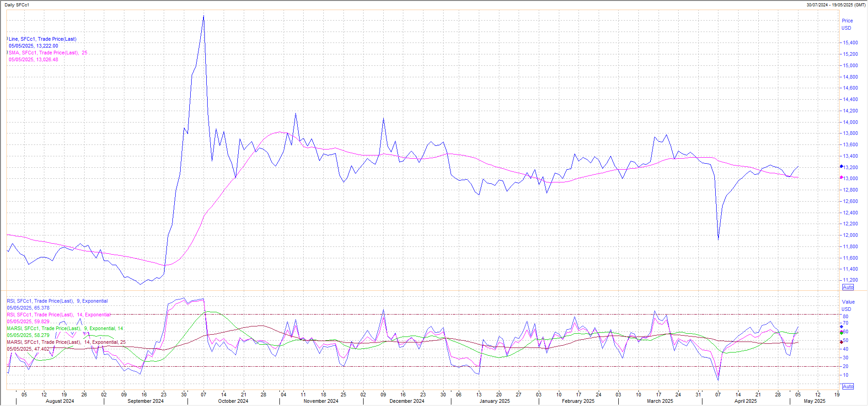Image resolution: width=868 pixels, height=406 pixels.
Task: Select the magenta SMA marker on price axis
Action: [x=841, y=177]
